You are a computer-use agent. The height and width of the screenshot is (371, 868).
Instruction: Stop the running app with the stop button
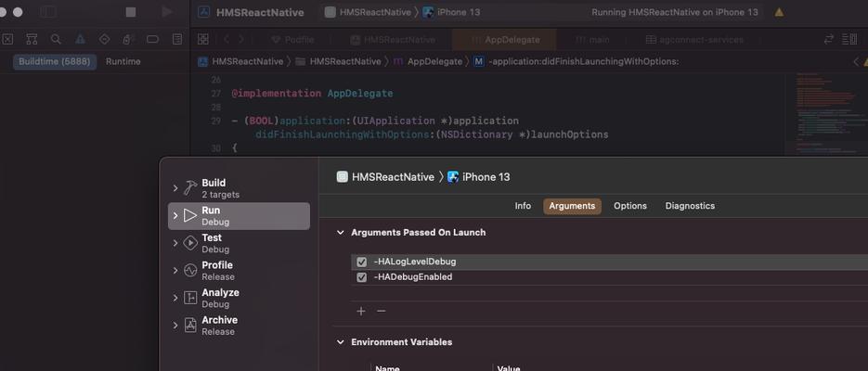pyautogui.click(x=131, y=12)
